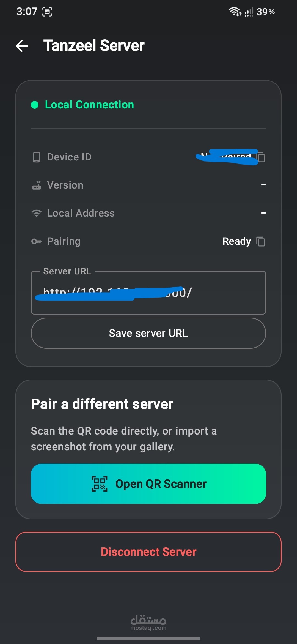Disconnect Server with the red button
Viewport: 297px width, 644px height.
pos(148,552)
